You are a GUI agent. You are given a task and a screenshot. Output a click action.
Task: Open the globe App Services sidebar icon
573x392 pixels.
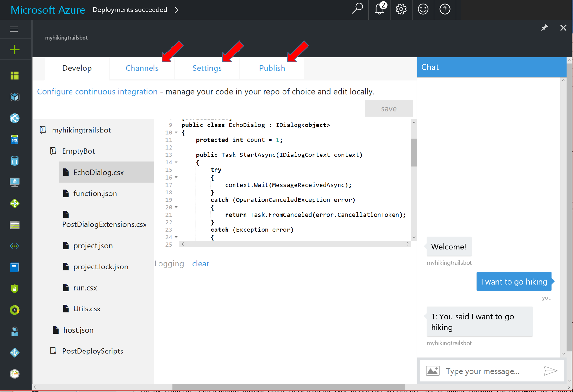[x=15, y=118]
